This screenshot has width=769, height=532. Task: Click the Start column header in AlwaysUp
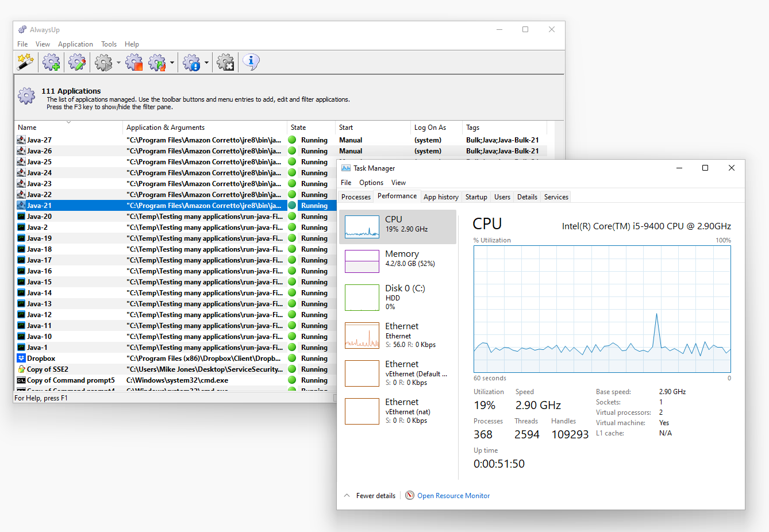[x=374, y=128]
